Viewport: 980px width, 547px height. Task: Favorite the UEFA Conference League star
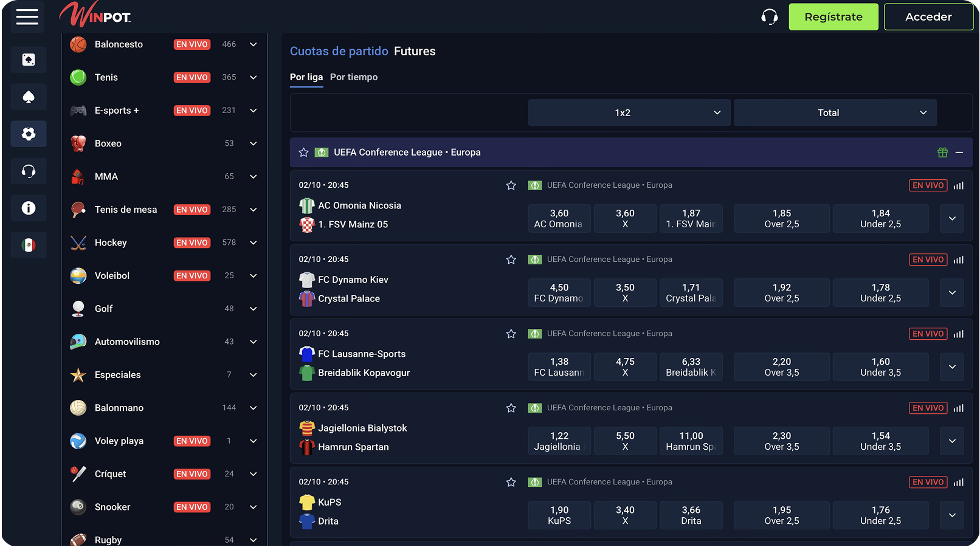click(304, 153)
